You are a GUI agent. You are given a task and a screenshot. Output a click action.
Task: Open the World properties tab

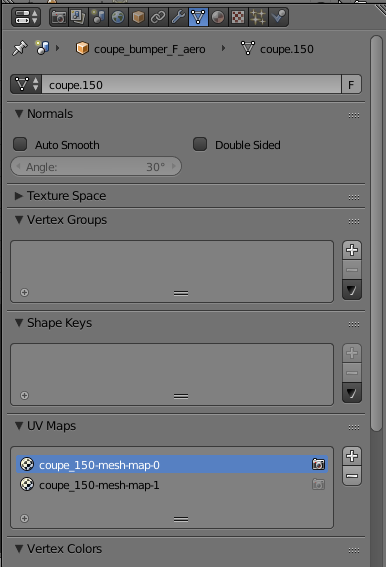pyautogui.click(x=118, y=17)
